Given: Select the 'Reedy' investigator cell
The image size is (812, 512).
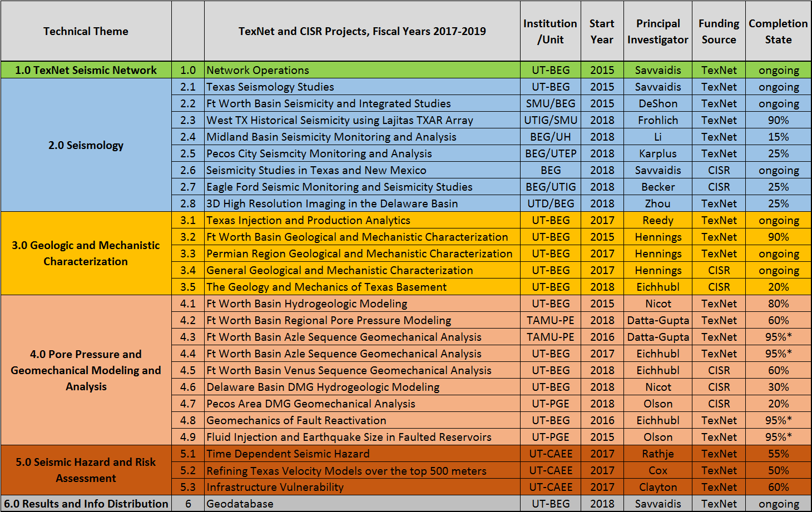Looking at the screenshot, I should click(x=658, y=220).
